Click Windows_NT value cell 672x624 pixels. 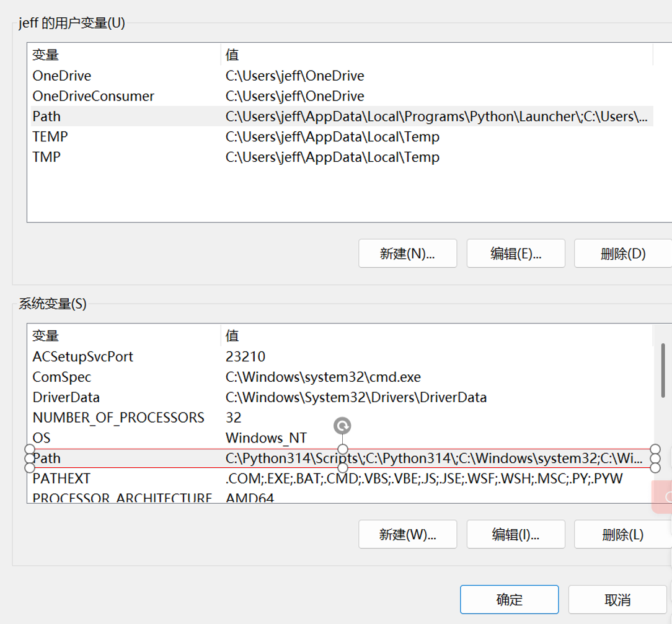266,438
